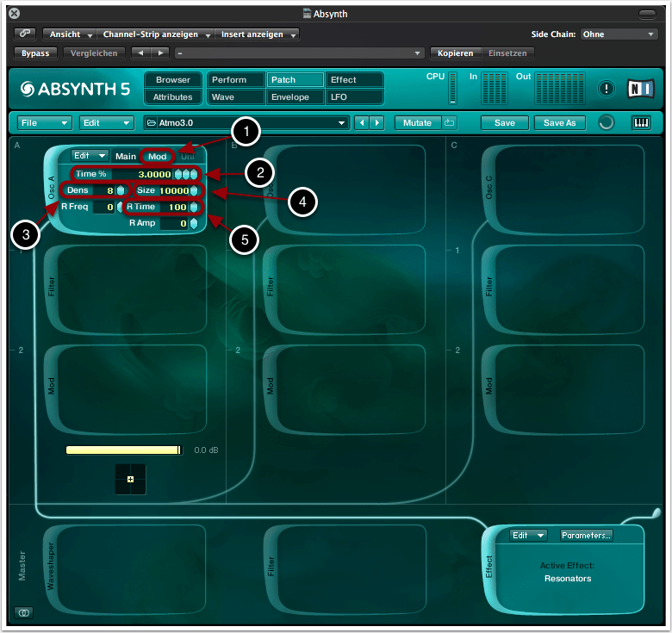Click the channel A level slider
Viewport: 672px width, 633px height.
tap(124, 450)
